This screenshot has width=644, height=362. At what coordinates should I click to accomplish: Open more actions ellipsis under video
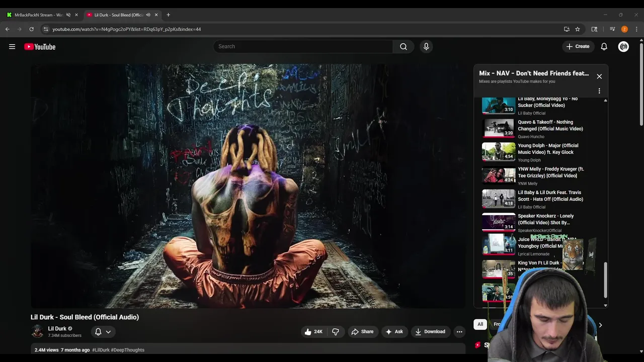(459, 331)
